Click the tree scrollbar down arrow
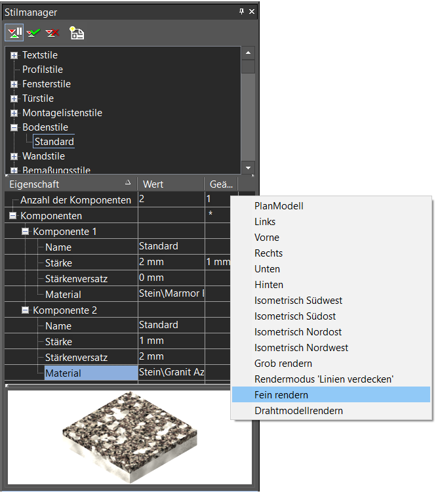This screenshot has width=440, height=504. (248, 168)
